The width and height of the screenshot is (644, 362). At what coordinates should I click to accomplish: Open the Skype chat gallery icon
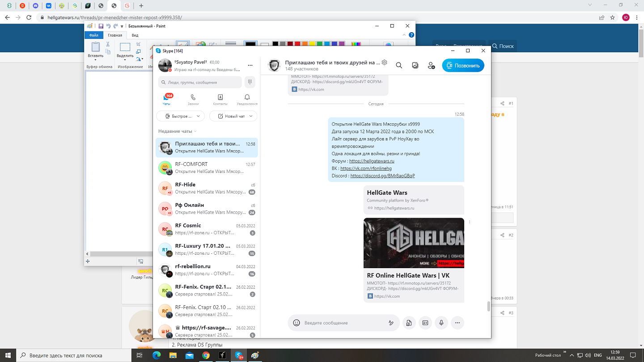pos(415,65)
